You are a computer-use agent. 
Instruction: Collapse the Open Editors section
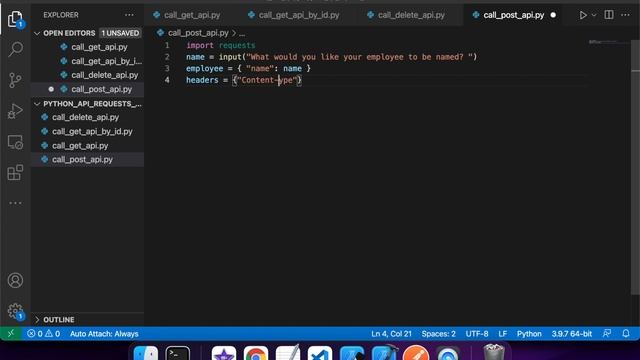click(x=37, y=33)
